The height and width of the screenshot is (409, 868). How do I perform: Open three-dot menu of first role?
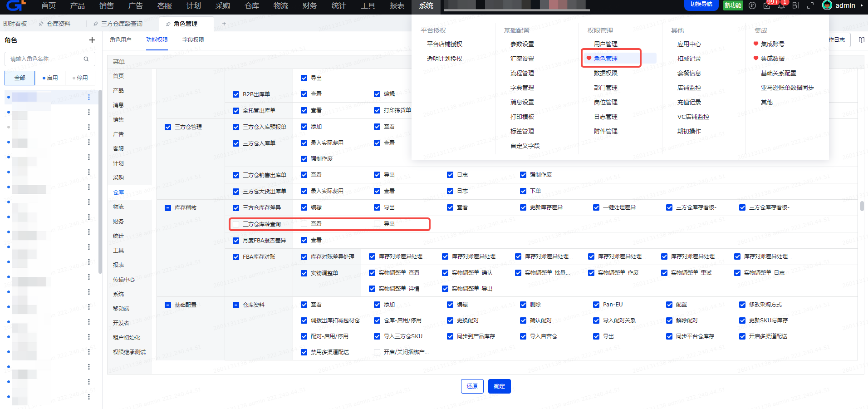[x=89, y=97]
